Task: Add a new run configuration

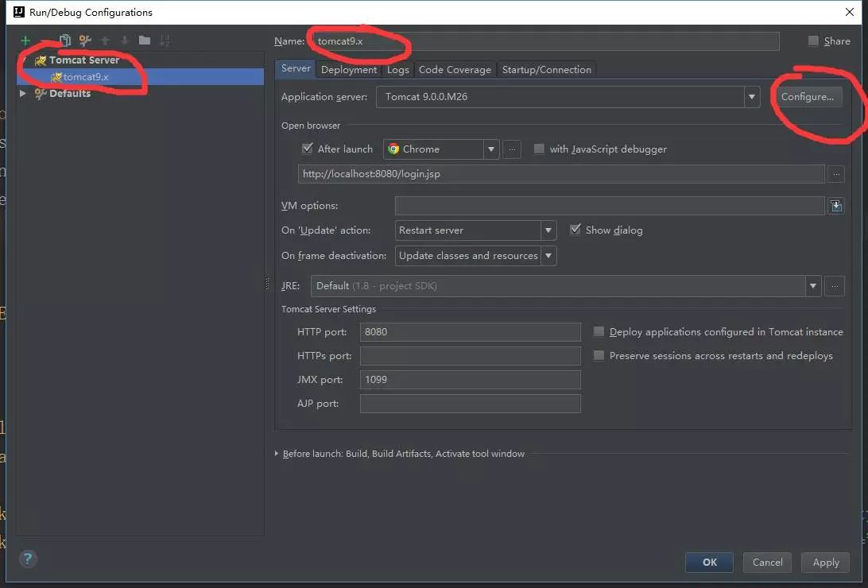Action: point(25,41)
